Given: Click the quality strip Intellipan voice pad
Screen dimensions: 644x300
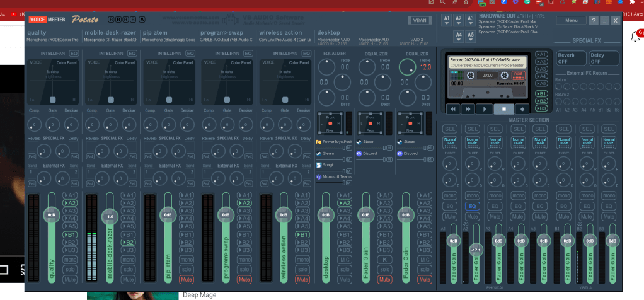Looking at the screenshot, I should 52,82.
